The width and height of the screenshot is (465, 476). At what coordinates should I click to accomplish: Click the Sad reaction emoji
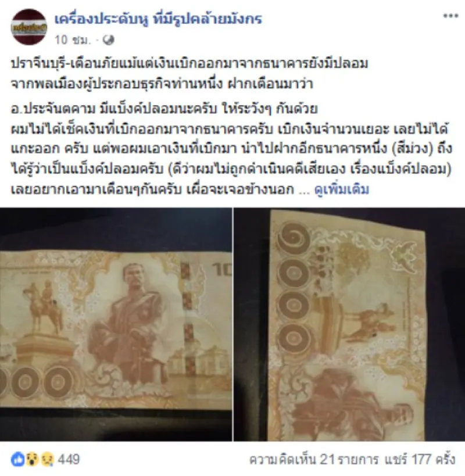[x=47, y=459]
